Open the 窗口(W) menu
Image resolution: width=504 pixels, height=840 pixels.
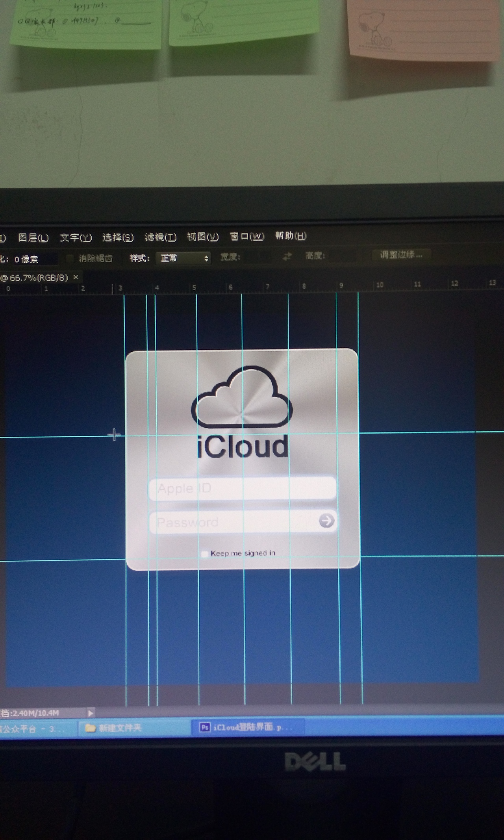247,236
